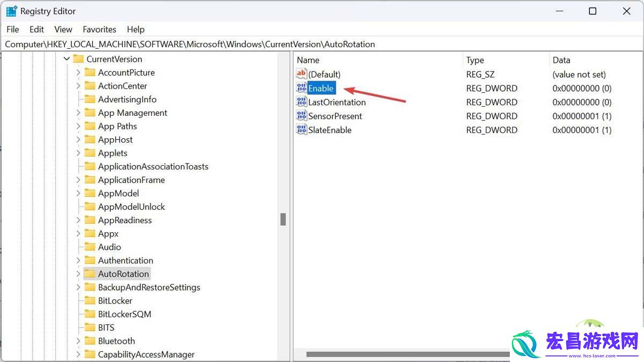The image size is (644, 362).
Task: Click the data value in the Enable row
Action: [x=582, y=88]
